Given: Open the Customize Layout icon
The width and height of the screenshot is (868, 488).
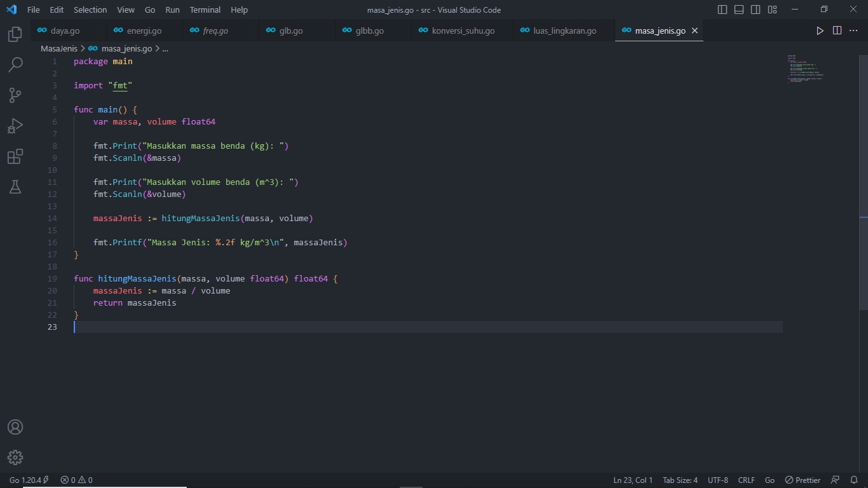Looking at the screenshot, I should pos(772,10).
